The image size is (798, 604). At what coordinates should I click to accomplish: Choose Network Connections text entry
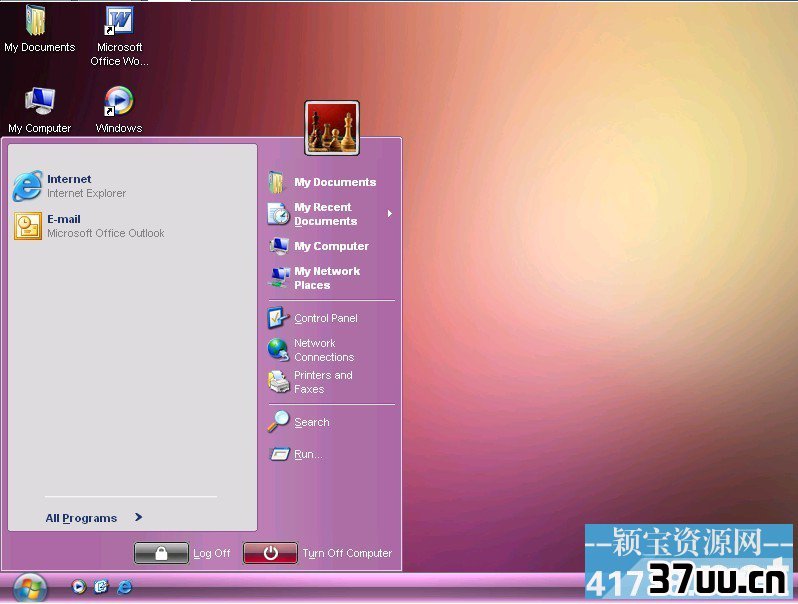324,350
